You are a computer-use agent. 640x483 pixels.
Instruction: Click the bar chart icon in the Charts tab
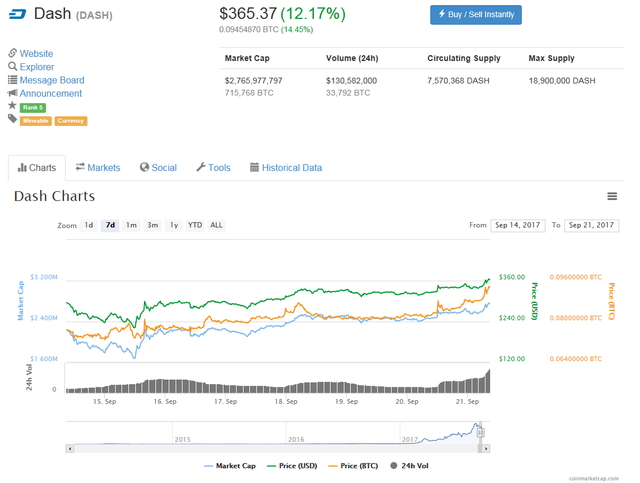click(x=22, y=168)
